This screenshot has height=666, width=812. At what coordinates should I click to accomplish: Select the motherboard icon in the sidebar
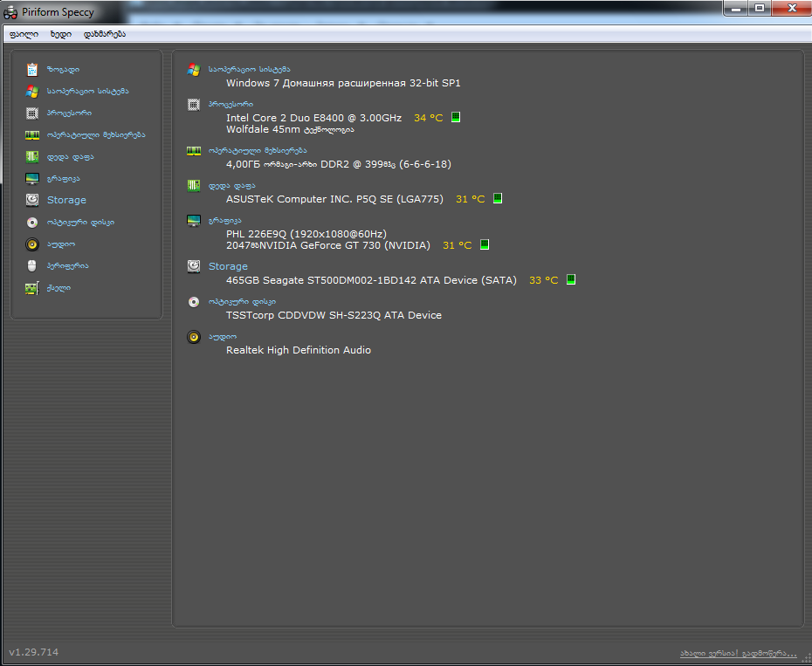pyautogui.click(x=32, y=157)
